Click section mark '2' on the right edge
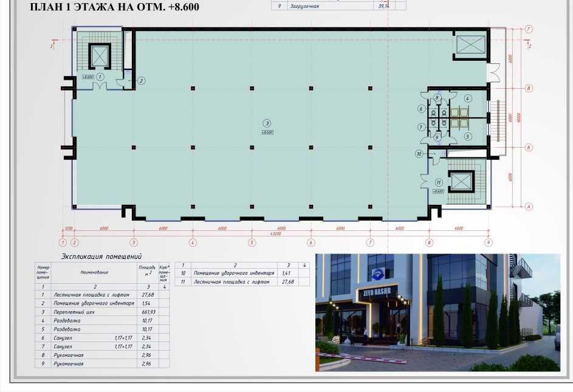This screenshot has height=392, width=573. pos(530,46)
